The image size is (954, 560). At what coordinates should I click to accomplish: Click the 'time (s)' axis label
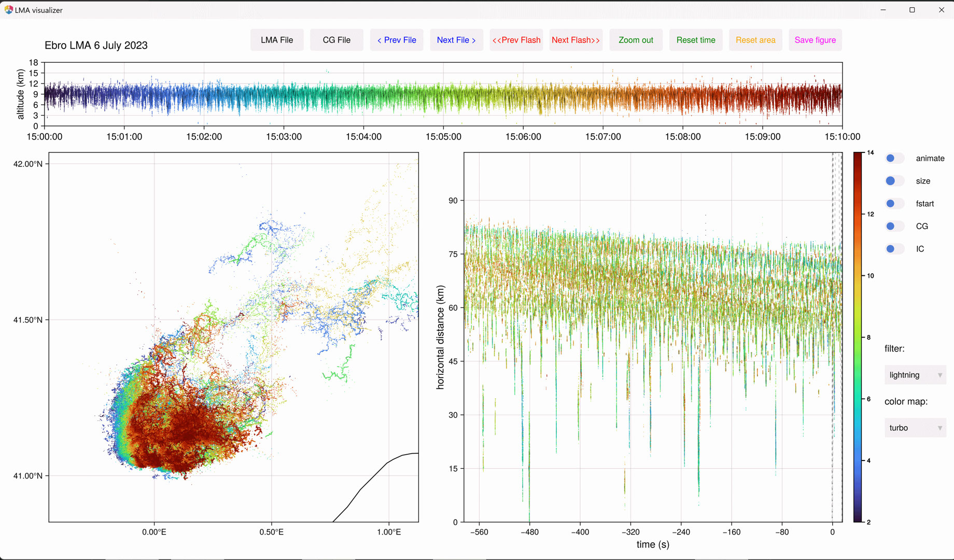(653, 544)
